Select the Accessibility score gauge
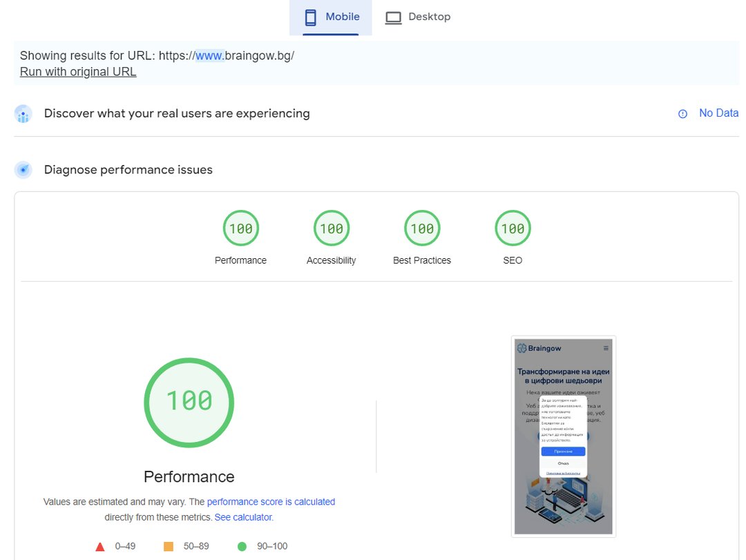 (x=332, y=229)
